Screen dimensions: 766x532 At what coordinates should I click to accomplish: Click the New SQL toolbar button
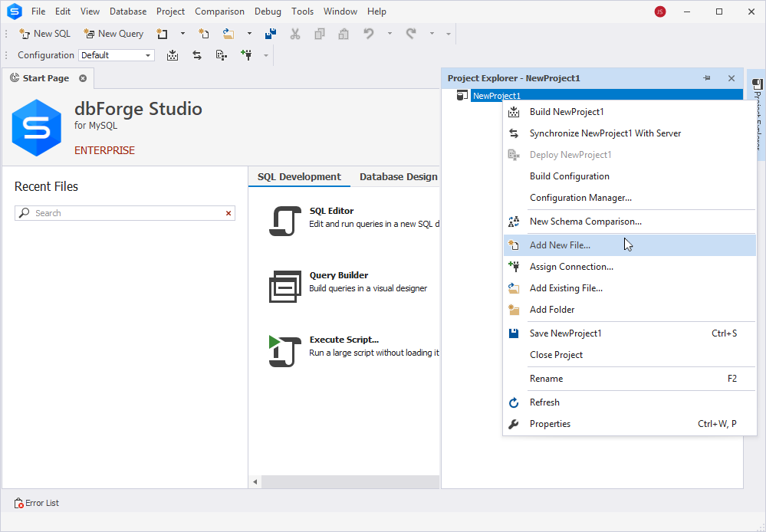(44, 34)
